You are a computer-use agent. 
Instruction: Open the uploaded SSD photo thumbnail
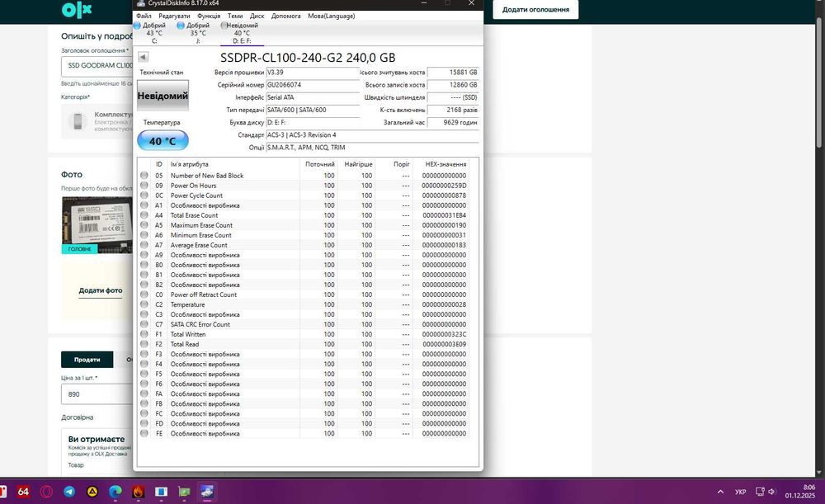(x=97, y=224)
